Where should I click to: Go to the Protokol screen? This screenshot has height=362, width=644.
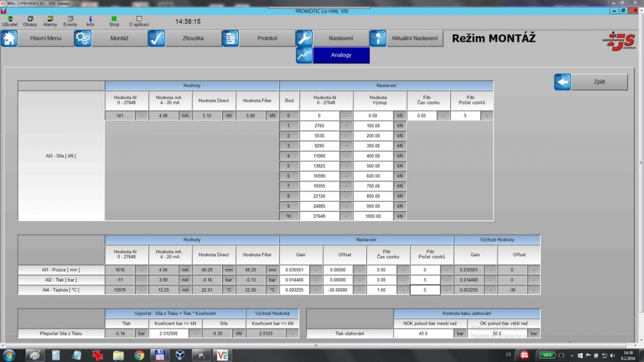[x=267, y=39]
